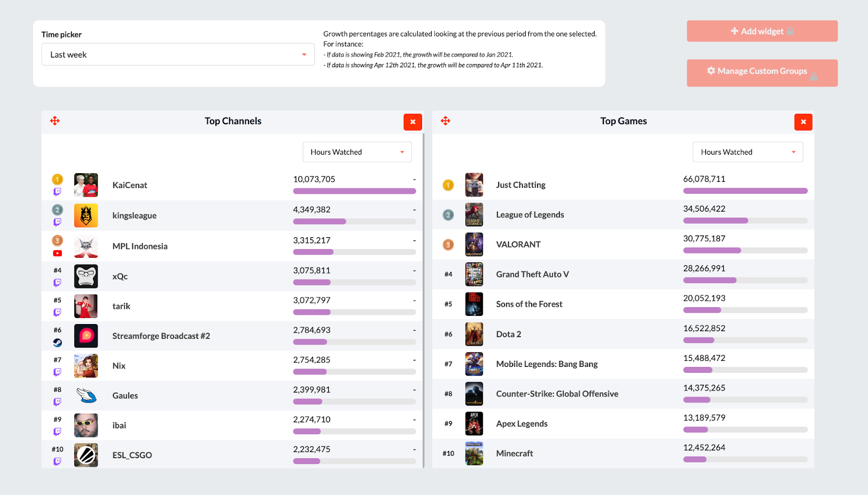Click the Twitch icon under ESL_CSGO rank
Screen dimensions: 868x495
click(58, 461)
